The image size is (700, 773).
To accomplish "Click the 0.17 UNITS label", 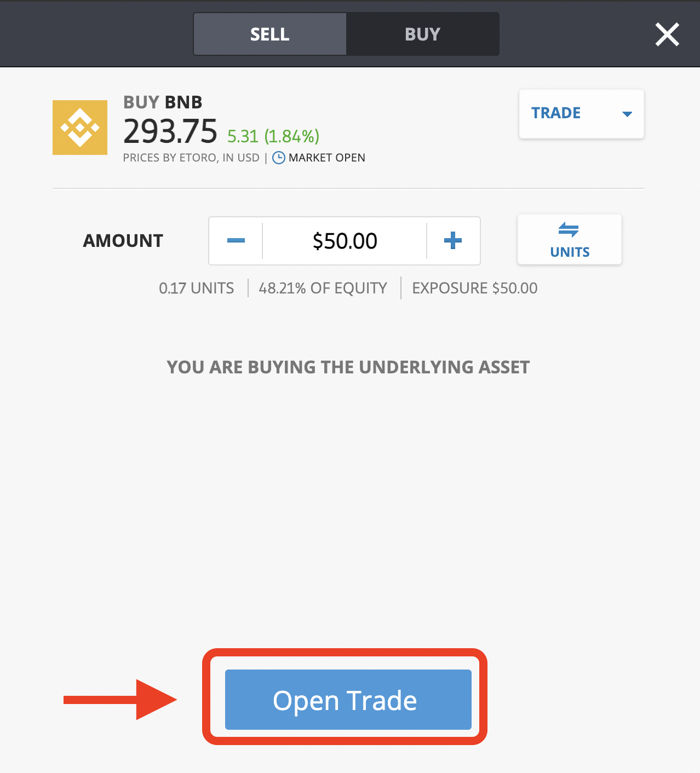I will [196, 288].
